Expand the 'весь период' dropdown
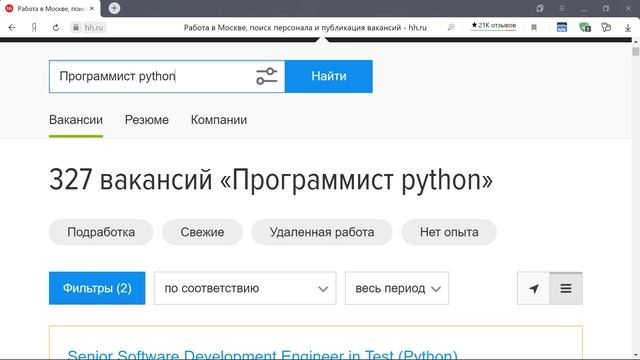 (397, 288)
